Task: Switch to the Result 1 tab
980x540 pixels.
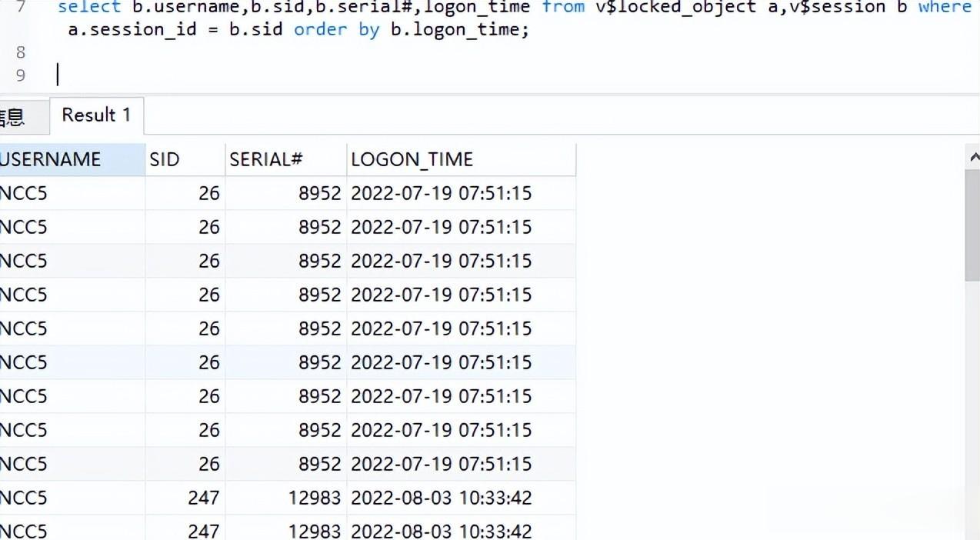Action: [x=96, y=115]
